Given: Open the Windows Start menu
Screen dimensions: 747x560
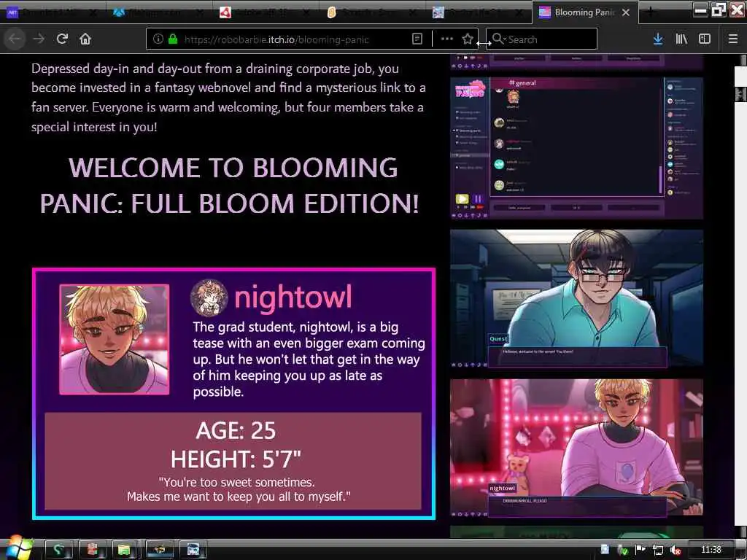Looking at the screenshot, I should pyautogui.click(x=18, y=548).
